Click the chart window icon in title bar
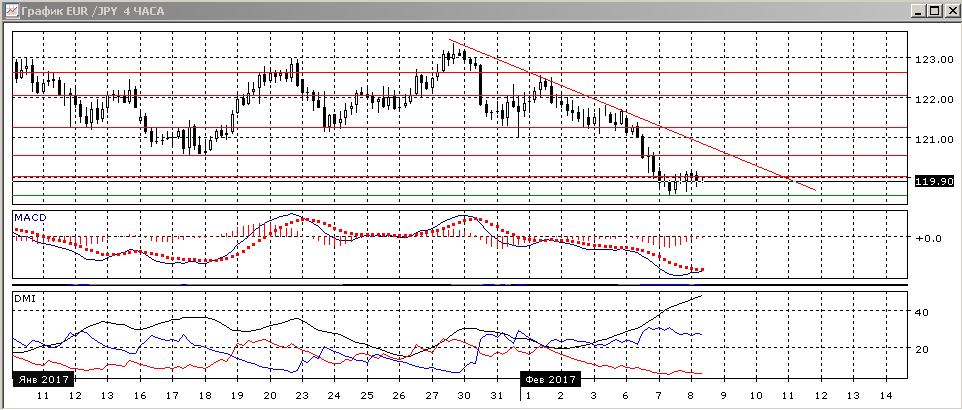 click(11, 10)
